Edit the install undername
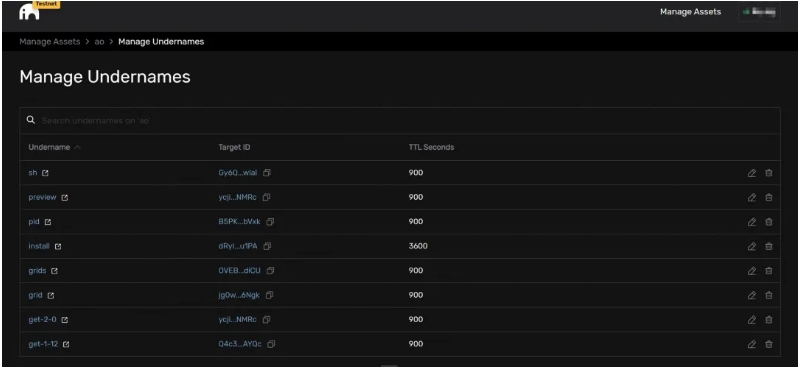This screenshot has height=367, width=800. click(752, 247)
